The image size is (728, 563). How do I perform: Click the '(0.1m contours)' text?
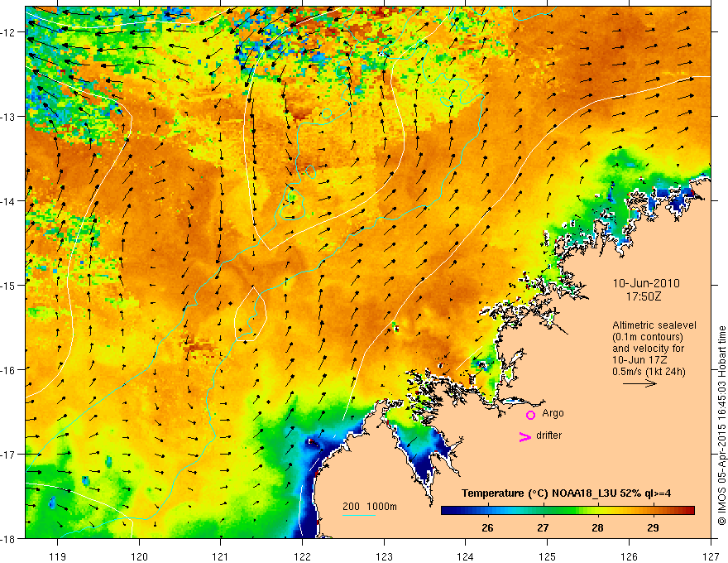pyautogui.click(x=648, y=337)
